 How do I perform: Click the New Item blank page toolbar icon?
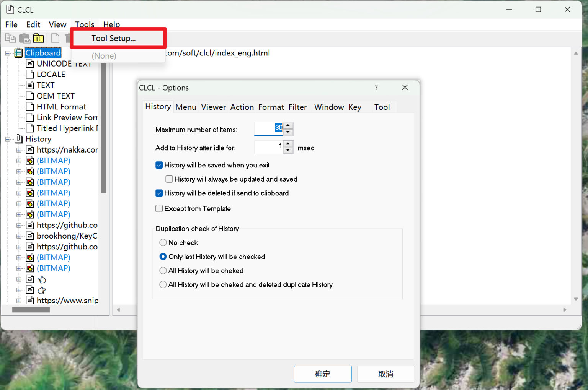56,38
